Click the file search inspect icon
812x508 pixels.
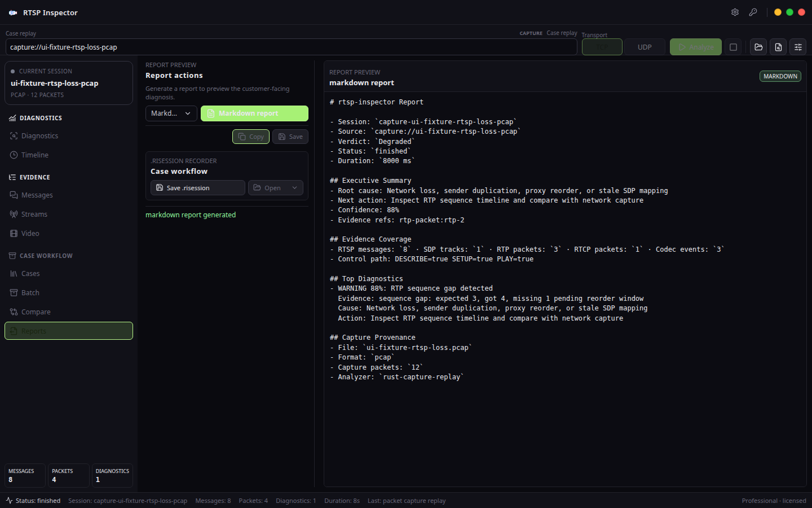778,47
